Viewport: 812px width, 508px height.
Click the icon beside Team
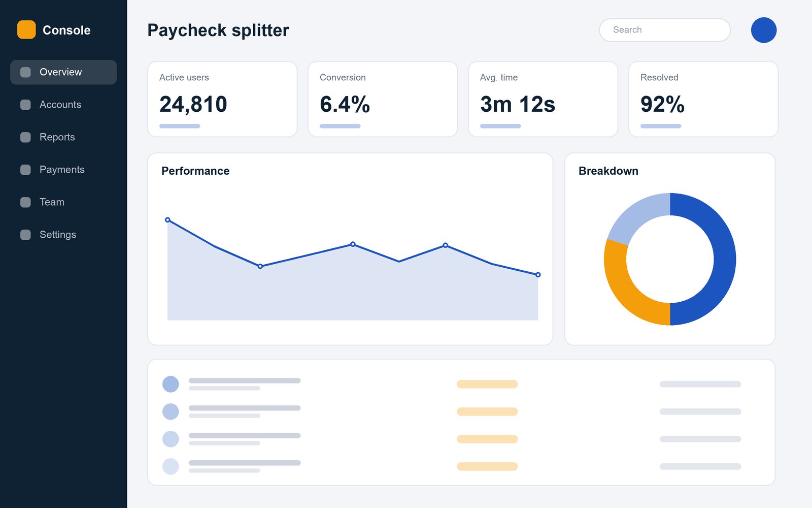coord(25,202)
